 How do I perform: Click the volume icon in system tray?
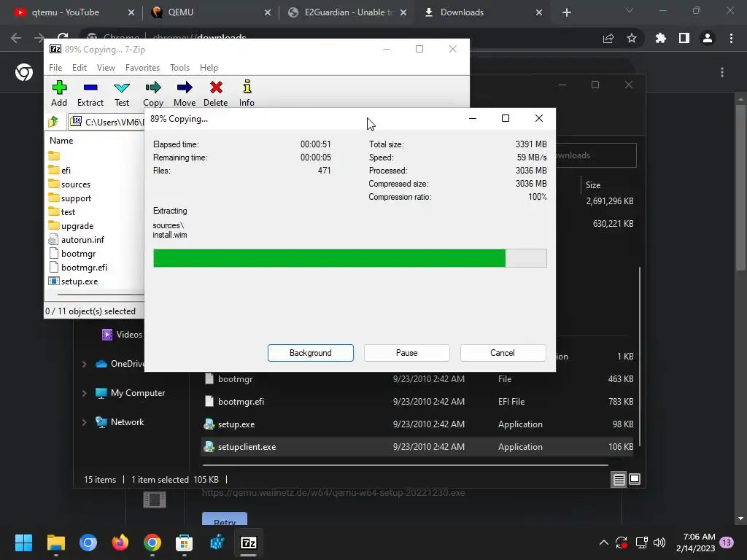point(659,542)
